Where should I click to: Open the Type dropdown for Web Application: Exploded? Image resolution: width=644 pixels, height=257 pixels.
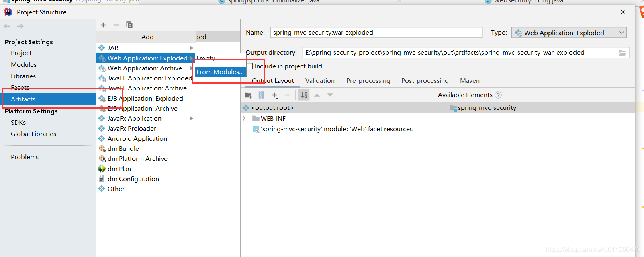569,33
